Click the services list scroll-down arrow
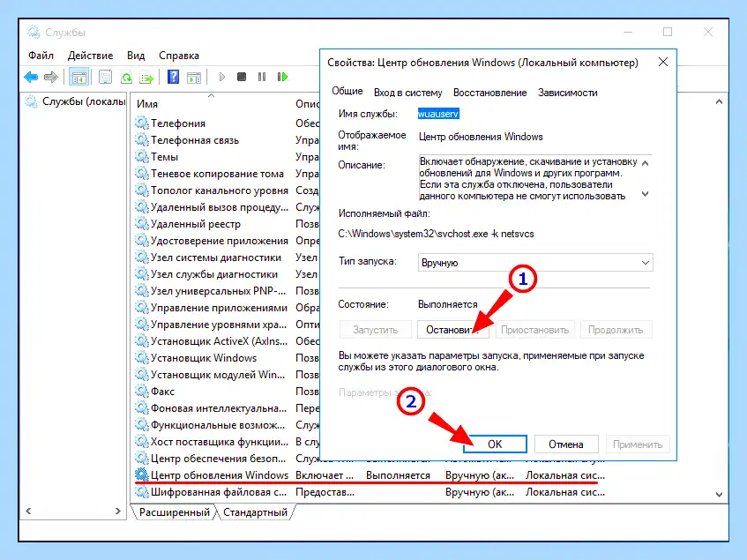This screenshot has height=560, width=747. click(x=719, y=494)
